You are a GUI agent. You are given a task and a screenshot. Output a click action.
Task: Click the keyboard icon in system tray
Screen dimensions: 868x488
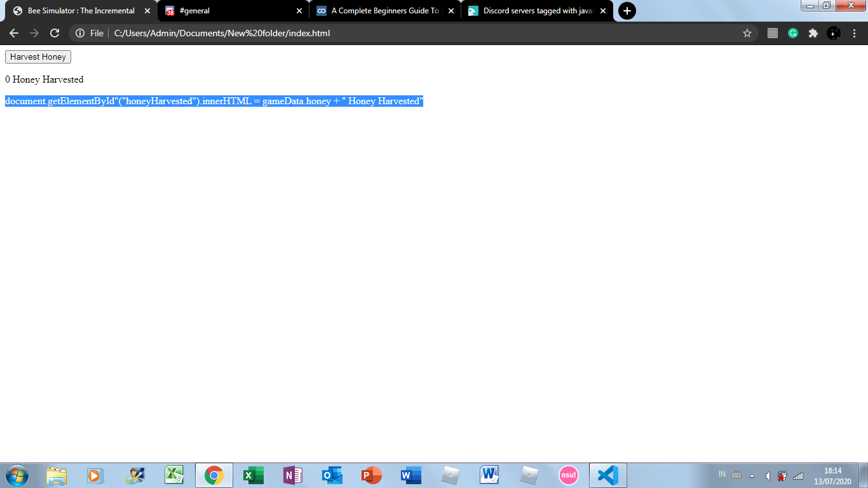coord(736,475)
